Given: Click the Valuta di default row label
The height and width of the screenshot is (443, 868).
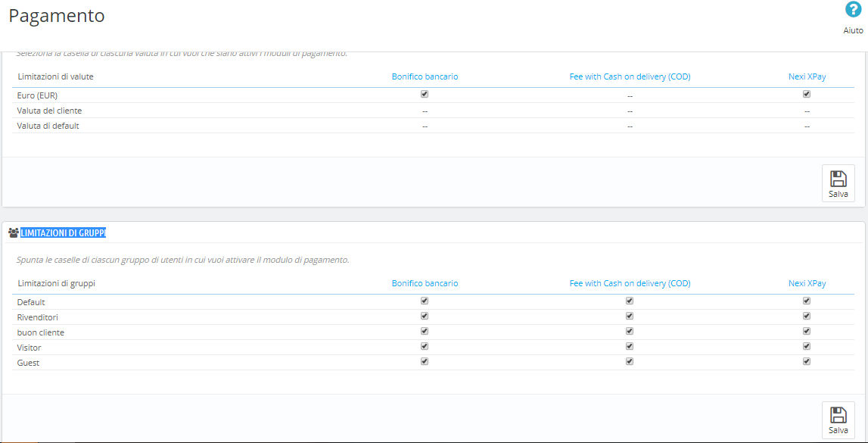Looking at the screenshot, I should tap(48, 126).
